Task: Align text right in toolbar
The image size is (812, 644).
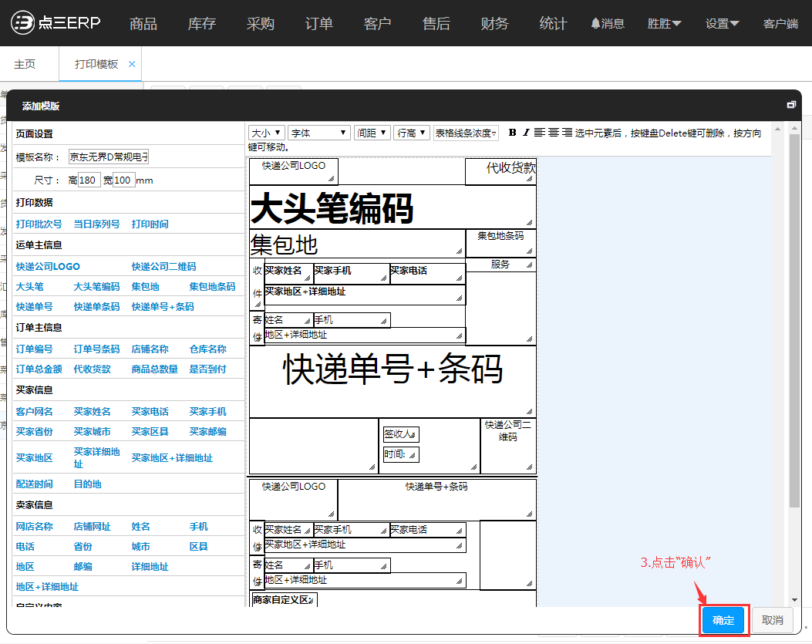Action: coord(567,133)
